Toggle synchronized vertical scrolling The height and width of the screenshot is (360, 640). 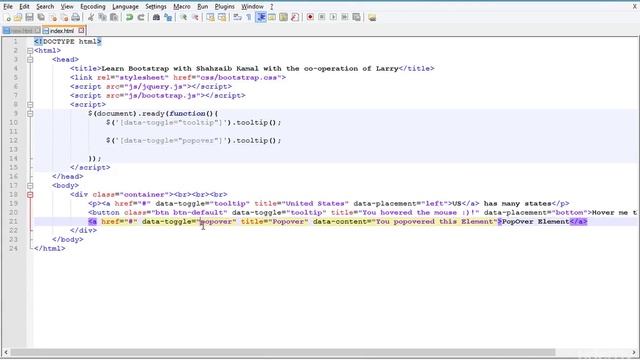click(210, 18)
